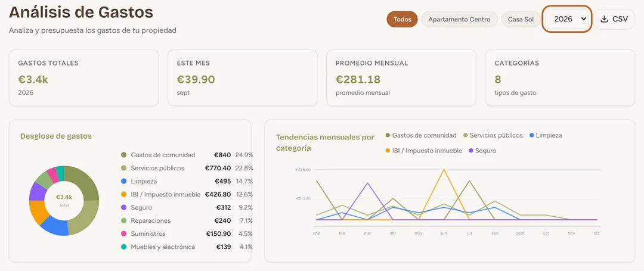Click Limpieza blue dot in breakdown list
Screen dimensions: 644x271
click(x=123, y=181)
